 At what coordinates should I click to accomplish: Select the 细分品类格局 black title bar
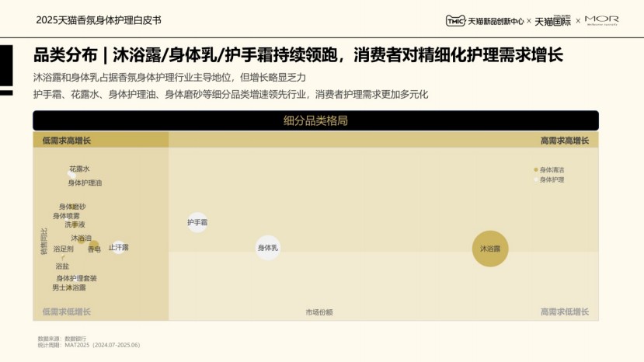click(315, 120)
